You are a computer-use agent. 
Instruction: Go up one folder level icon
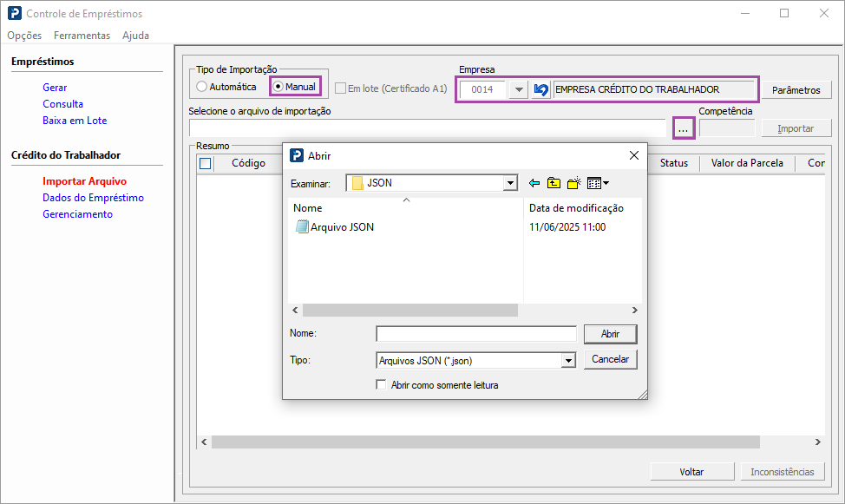(x=554, y=183)
